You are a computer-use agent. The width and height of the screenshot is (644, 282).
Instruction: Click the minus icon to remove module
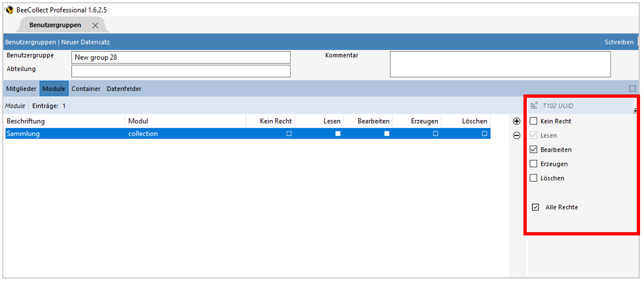point(516,135)
